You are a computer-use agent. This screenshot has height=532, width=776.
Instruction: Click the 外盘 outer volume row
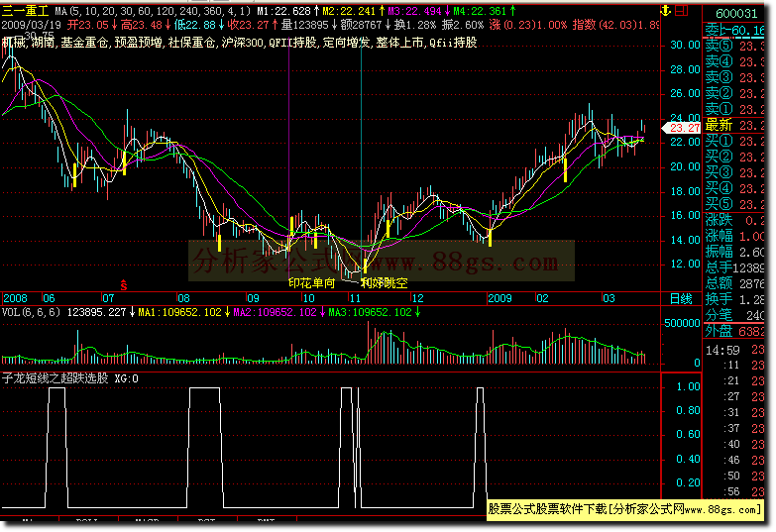pos(734,331)
